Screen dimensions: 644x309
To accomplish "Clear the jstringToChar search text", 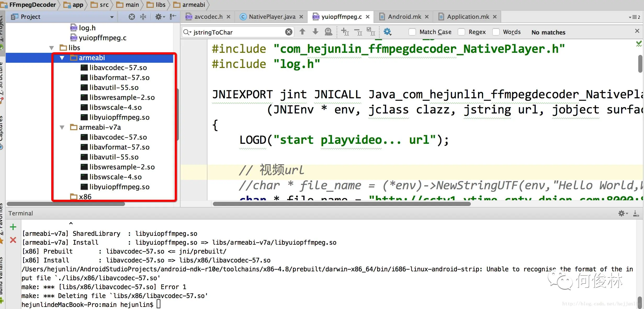I will [x=289, y=32].
